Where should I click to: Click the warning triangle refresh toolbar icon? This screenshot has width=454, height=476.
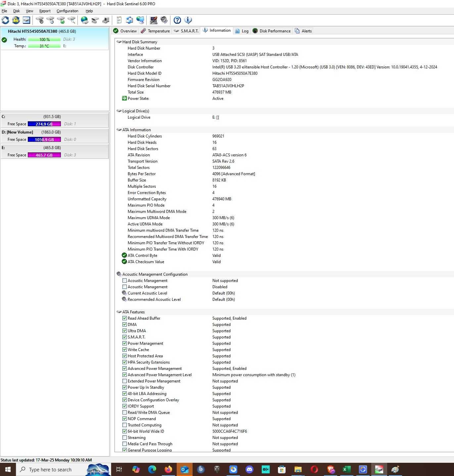[16, 20]
